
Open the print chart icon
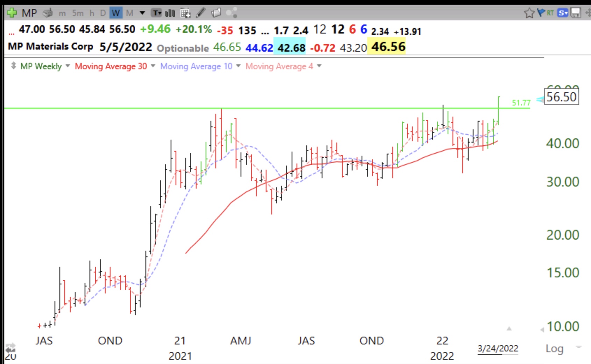click(x=48, y=13)
